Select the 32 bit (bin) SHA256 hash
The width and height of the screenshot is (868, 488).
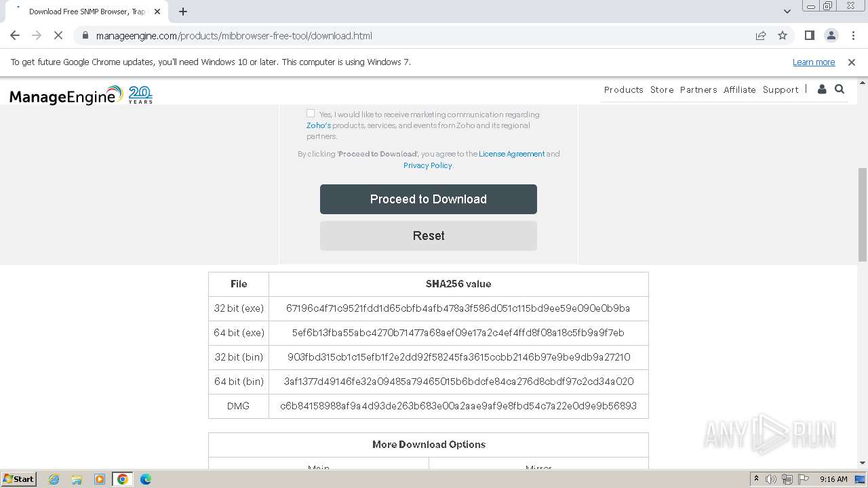[458, 357]
